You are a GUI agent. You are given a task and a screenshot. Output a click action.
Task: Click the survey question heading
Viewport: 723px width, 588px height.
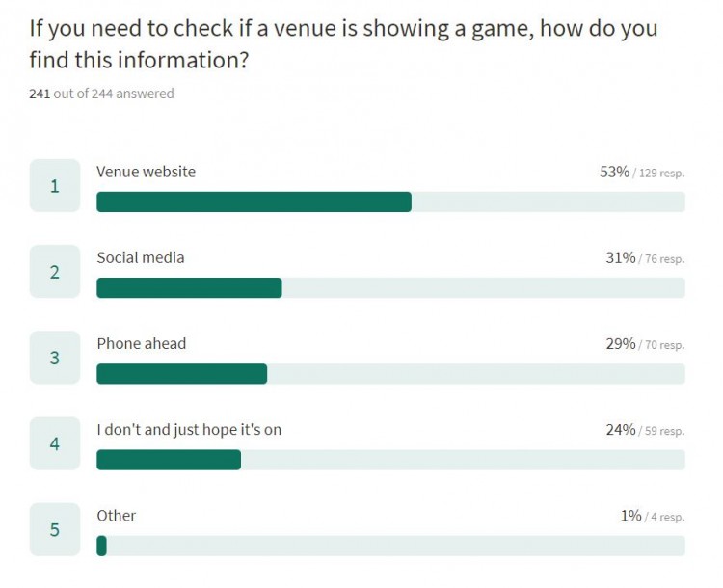[x=342, y=42]
